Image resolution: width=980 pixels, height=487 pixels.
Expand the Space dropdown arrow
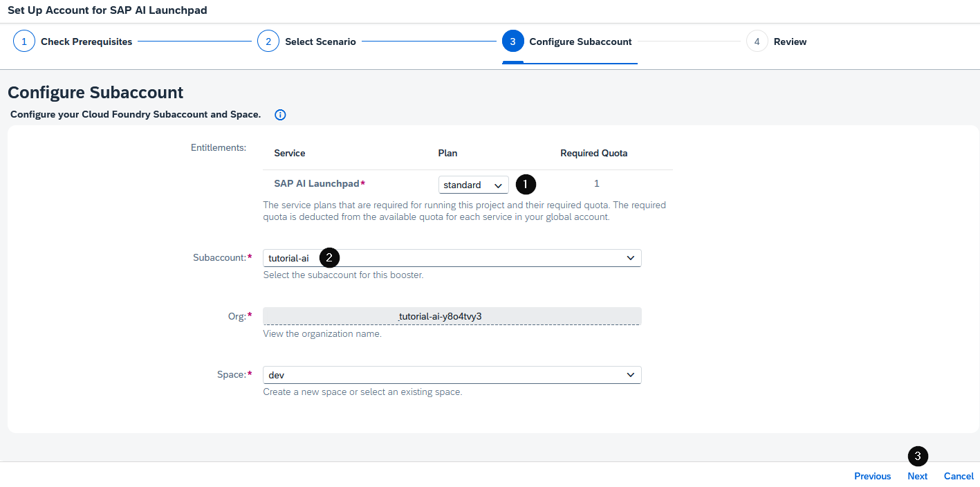point(631,375)
